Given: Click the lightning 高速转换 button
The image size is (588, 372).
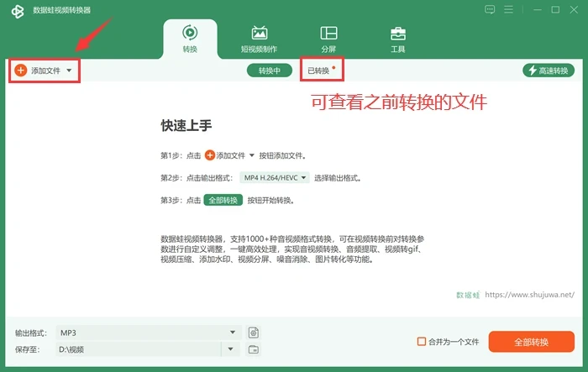Looking at the screenshot, I should 549,71.
